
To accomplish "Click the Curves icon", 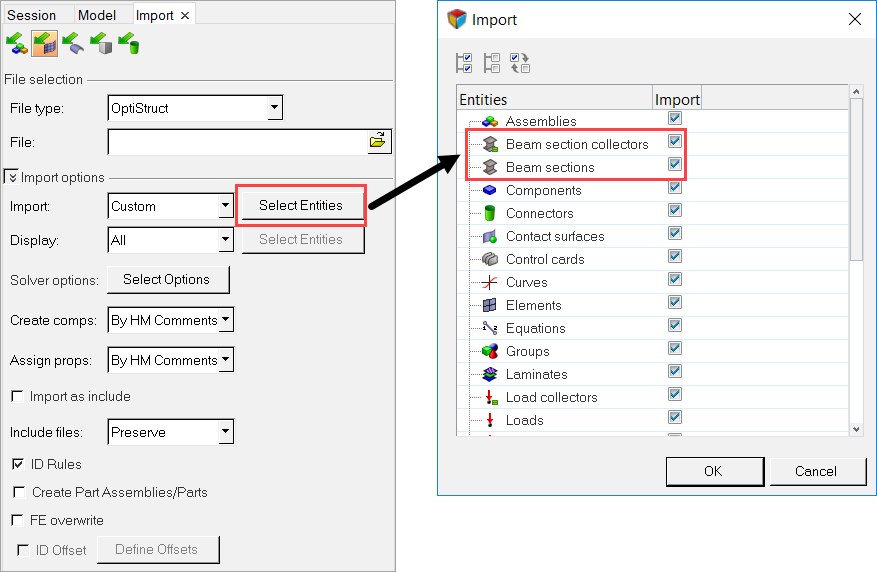I will [x=489, y=282].
